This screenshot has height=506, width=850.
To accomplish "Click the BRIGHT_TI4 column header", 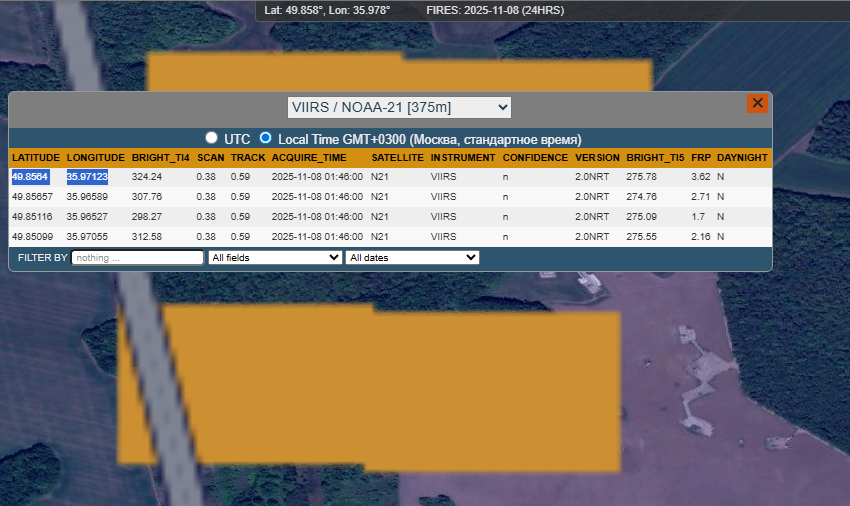I will coord(160,158).
